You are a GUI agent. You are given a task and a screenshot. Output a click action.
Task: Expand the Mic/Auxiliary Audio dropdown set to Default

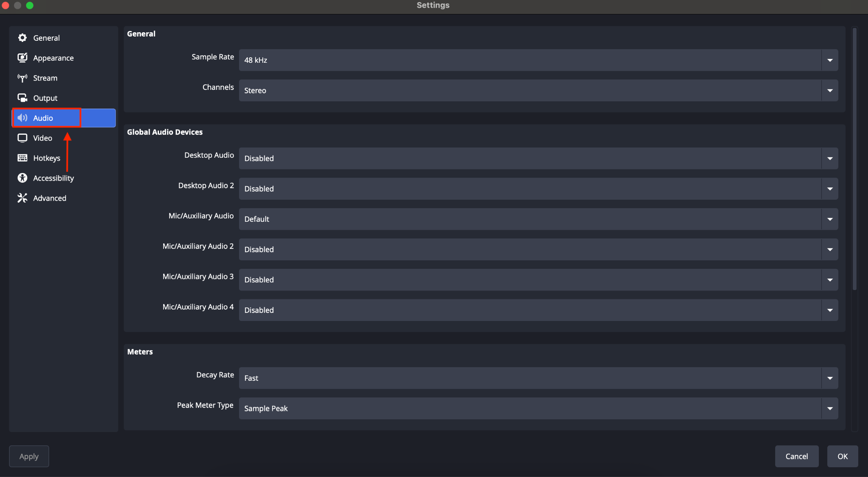pyautogui.click(x=538, y=219)
